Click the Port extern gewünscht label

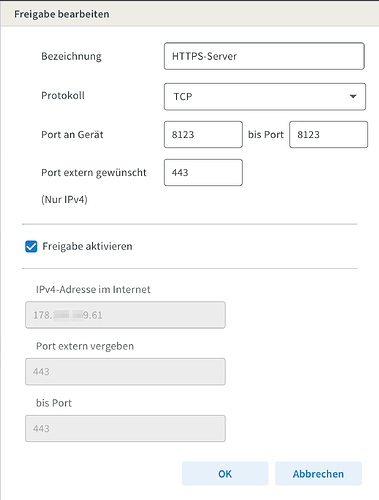click(94, 173)
